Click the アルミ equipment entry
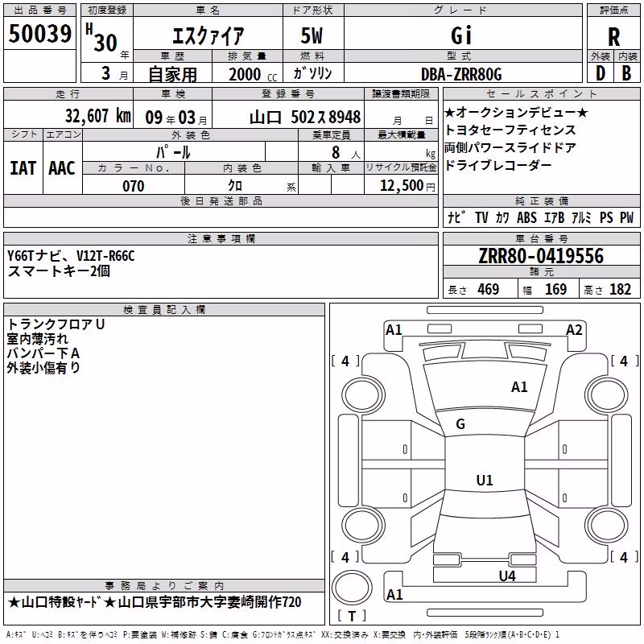This screenshot has height=644, width=644. 581,217
